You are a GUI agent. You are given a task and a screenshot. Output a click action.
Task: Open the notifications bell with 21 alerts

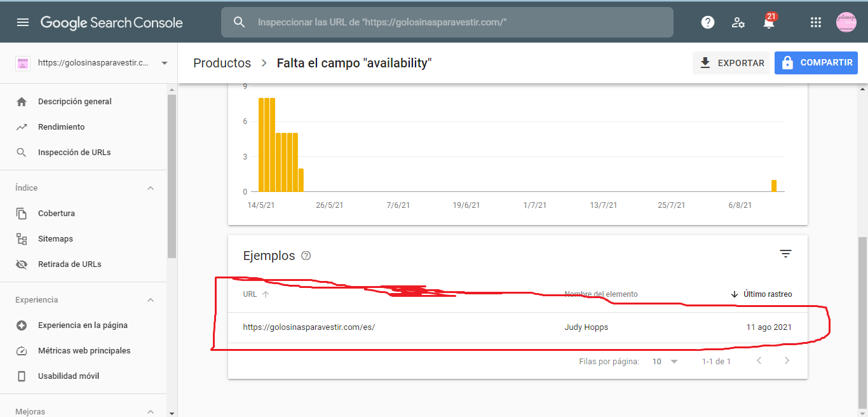tap(769, 21)
